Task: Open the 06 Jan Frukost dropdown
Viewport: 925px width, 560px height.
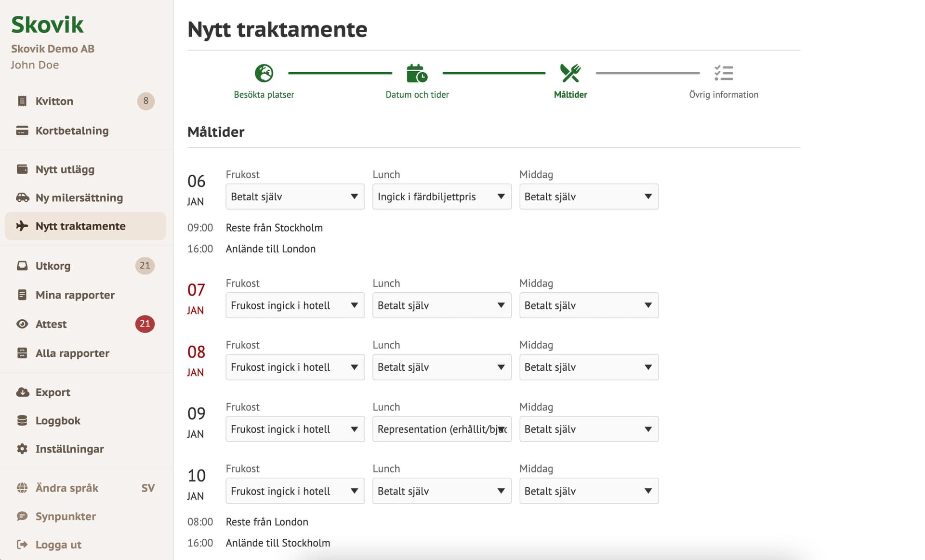Action: pyautogui.click(x=295, y=196)
